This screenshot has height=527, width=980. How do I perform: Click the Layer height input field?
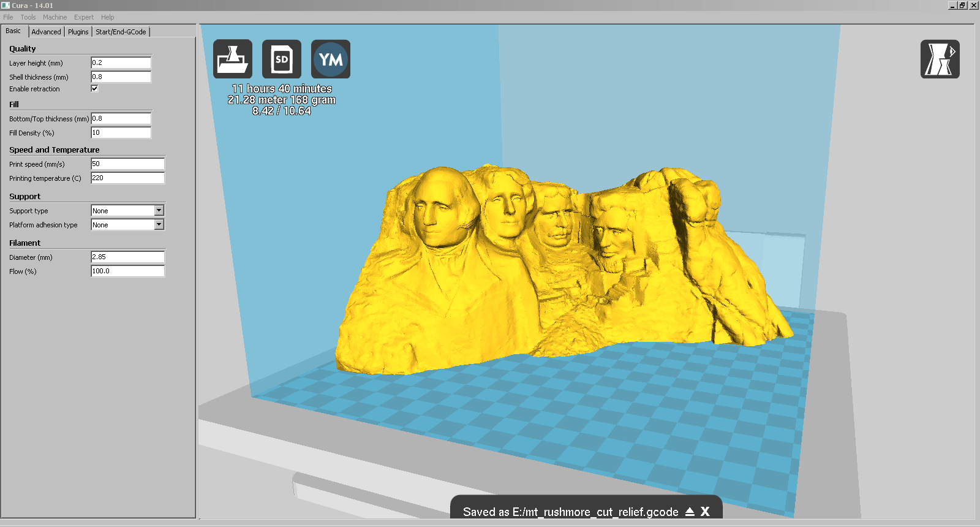point(121,63)
